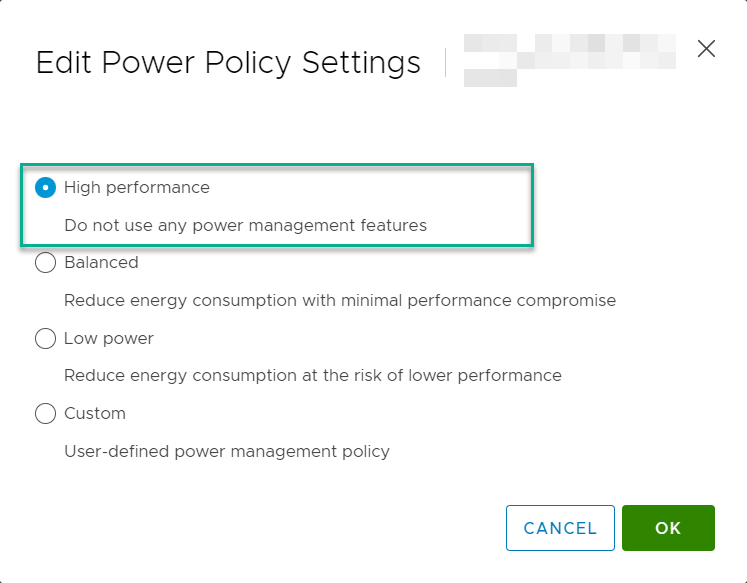Screen dimensions: 747x583
Task: Select the High performance radio circle
Action: (x=46, y=187)
